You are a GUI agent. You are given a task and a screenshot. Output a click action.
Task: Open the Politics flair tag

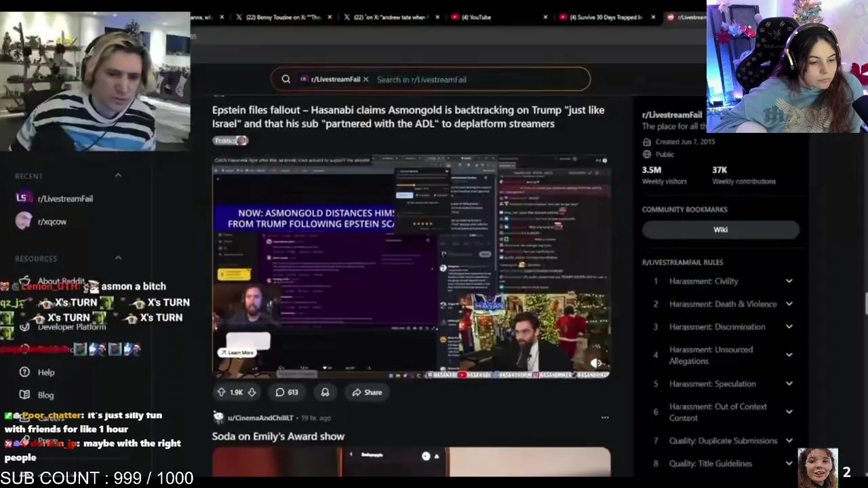click(230, 140)
